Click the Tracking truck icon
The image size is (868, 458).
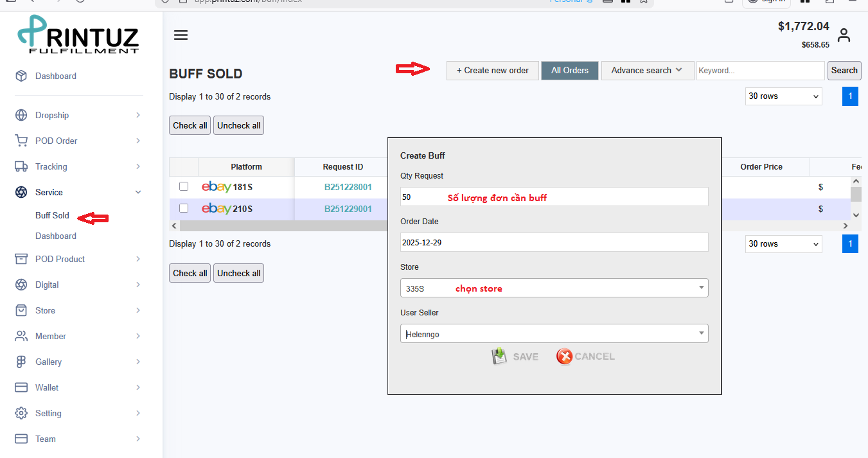click(21, 166)
